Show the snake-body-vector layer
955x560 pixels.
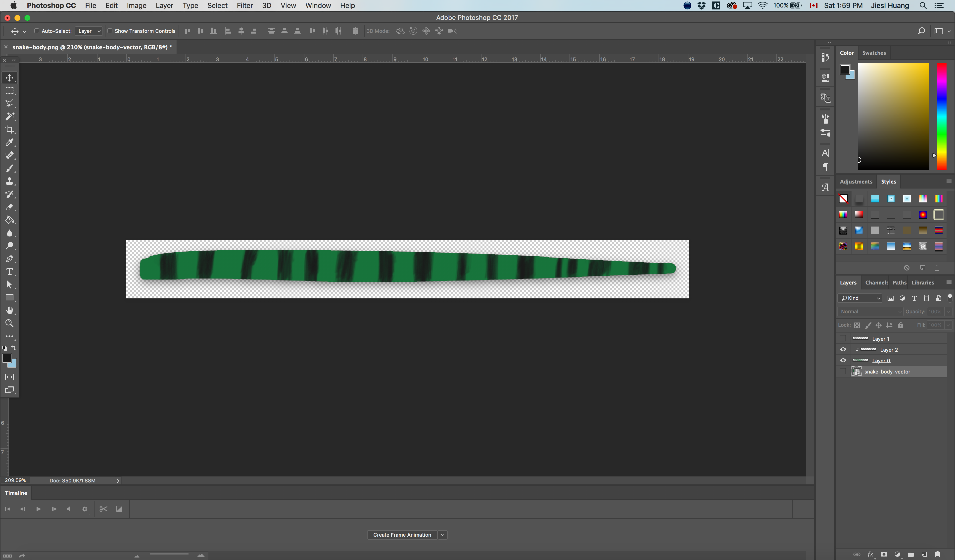tap(843, 371)
